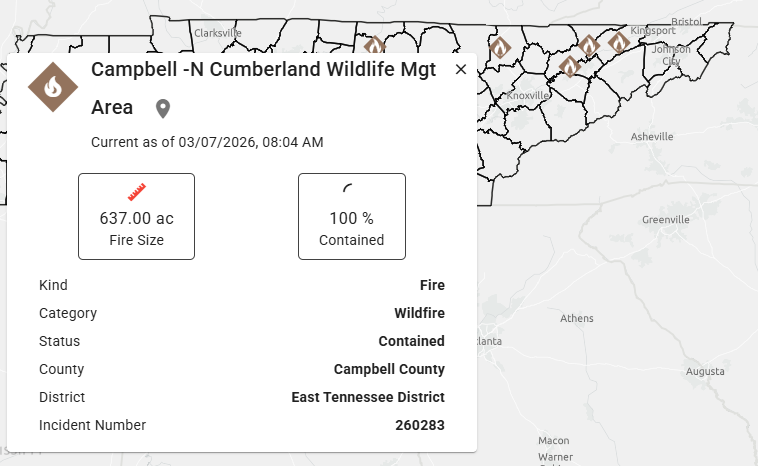Click the Augusta city label on map
This screenshot has height=466, width=758.
click(x=705, y=371)
